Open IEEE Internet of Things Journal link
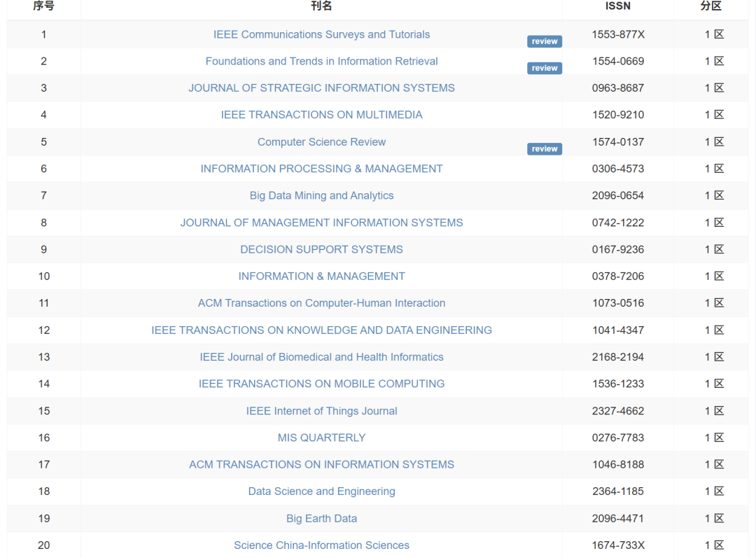The width and height of the screenshot is (756, 558). 321,411
